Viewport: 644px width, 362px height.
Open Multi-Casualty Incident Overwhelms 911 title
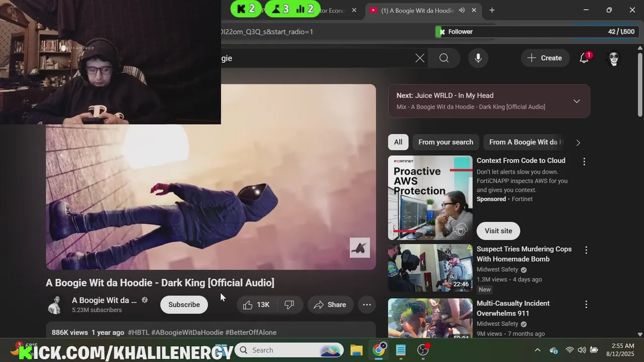[513, 308]
